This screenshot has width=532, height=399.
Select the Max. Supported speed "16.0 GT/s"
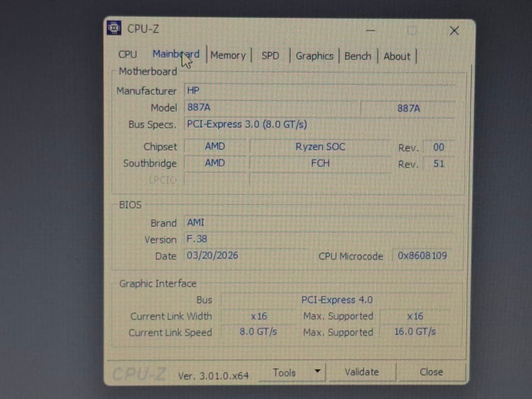[x=415, y=331]
